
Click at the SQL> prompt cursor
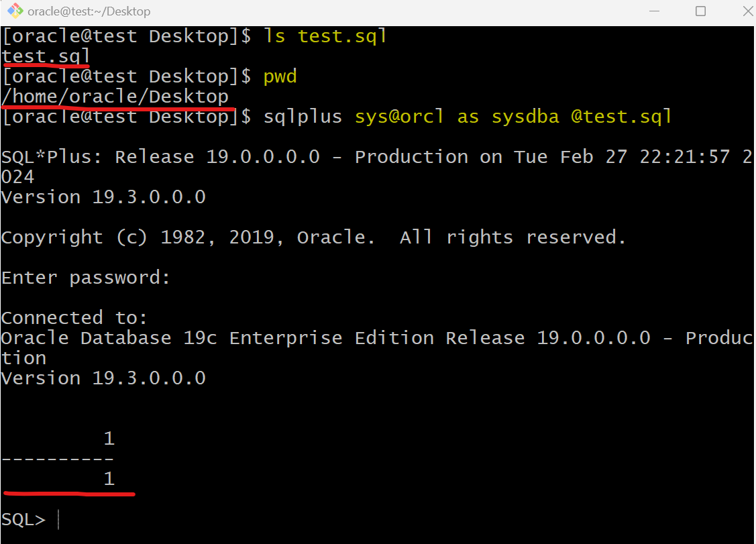click(x=58, y=519)
